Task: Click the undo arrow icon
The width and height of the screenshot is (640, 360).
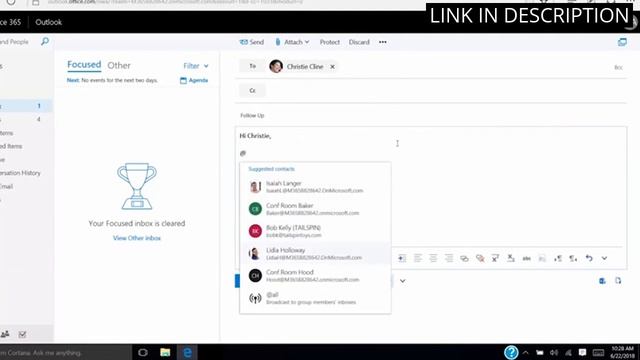Action: tap(589, 258)
